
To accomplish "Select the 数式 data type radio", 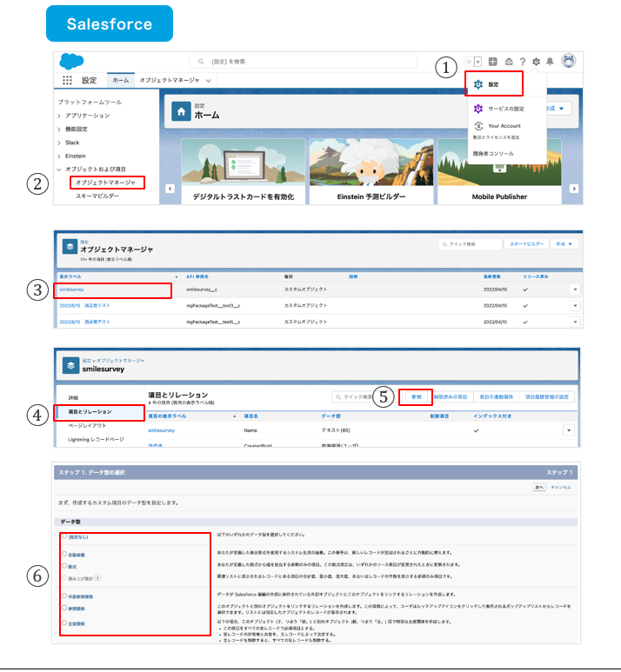I will (x=64, y=566).
